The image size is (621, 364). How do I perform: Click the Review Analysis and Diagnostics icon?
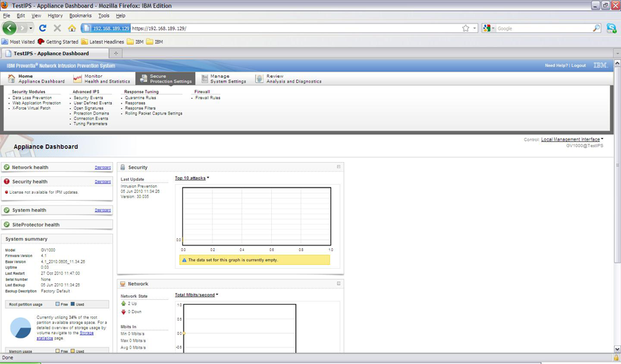click(x=259, y=79)
